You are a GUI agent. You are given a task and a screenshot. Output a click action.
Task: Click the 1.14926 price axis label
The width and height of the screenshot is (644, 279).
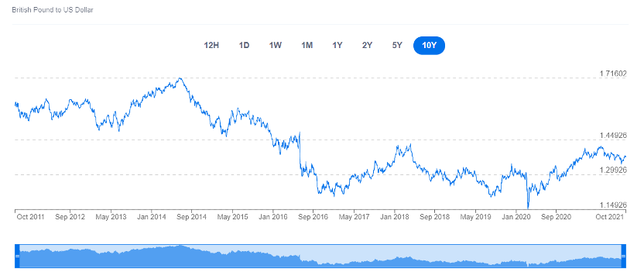tap(612, 205)
